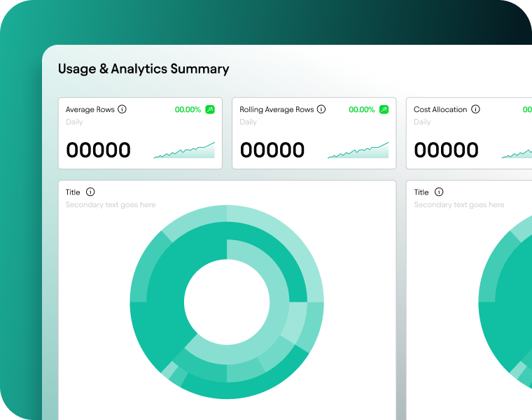Click the 00.00% figure on Average Rows card
532x420 pixels.
pyautogui.click(x=188, y=110)
